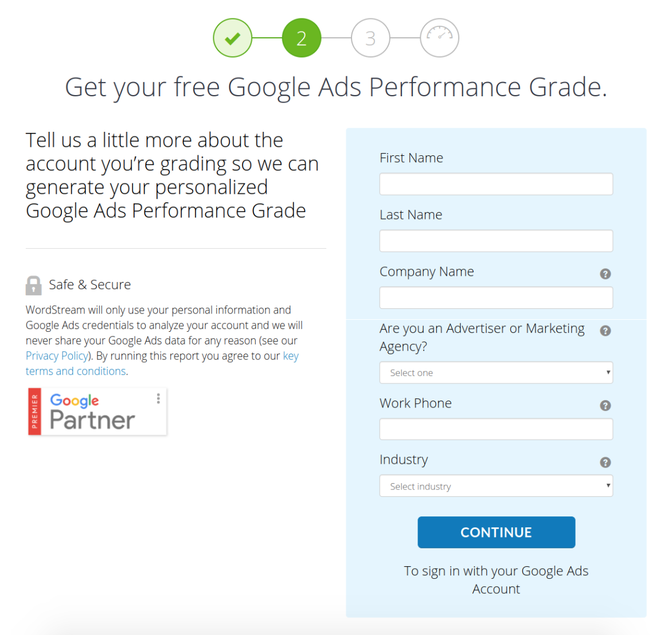Click the Industry help icon

pos(605,462)
